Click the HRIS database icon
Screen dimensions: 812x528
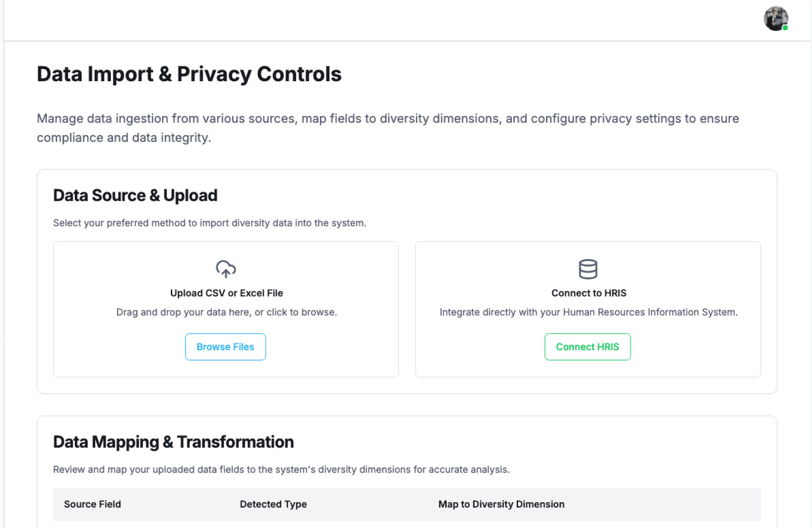[x=588, y=269]
